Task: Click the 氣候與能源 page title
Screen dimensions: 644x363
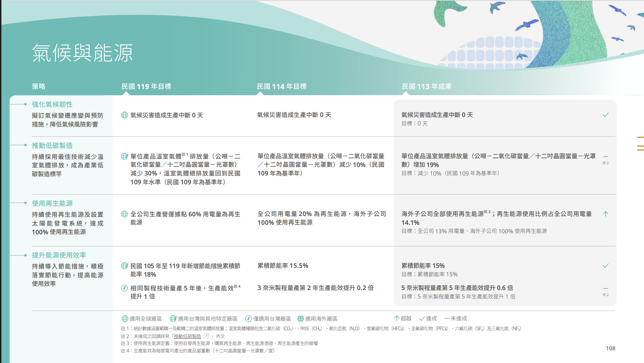Action: (x=83, y=53)
